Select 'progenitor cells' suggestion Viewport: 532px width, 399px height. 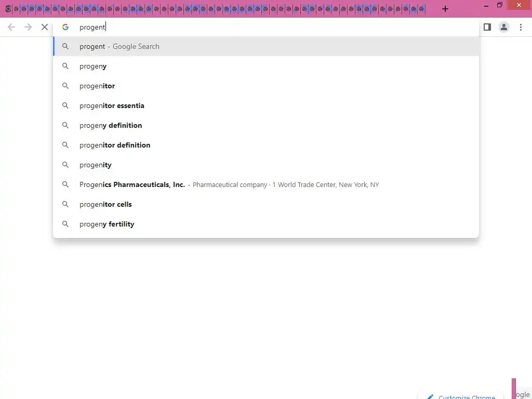point(266,204)
